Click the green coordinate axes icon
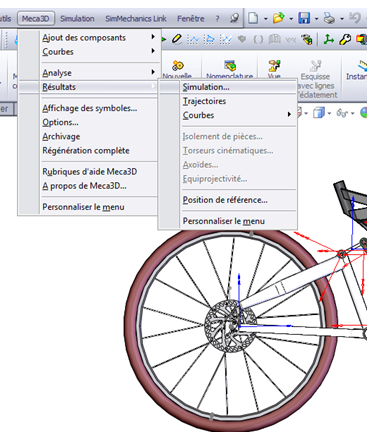 pos(328,39)
